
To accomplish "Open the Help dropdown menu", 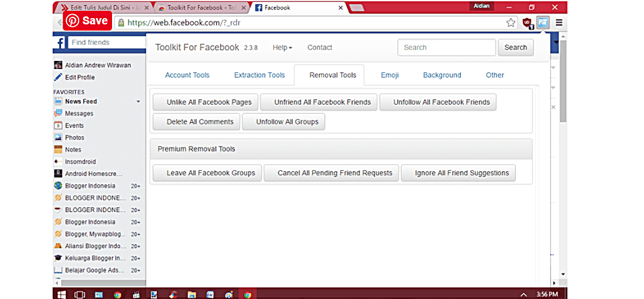I will tap(282, 47).
